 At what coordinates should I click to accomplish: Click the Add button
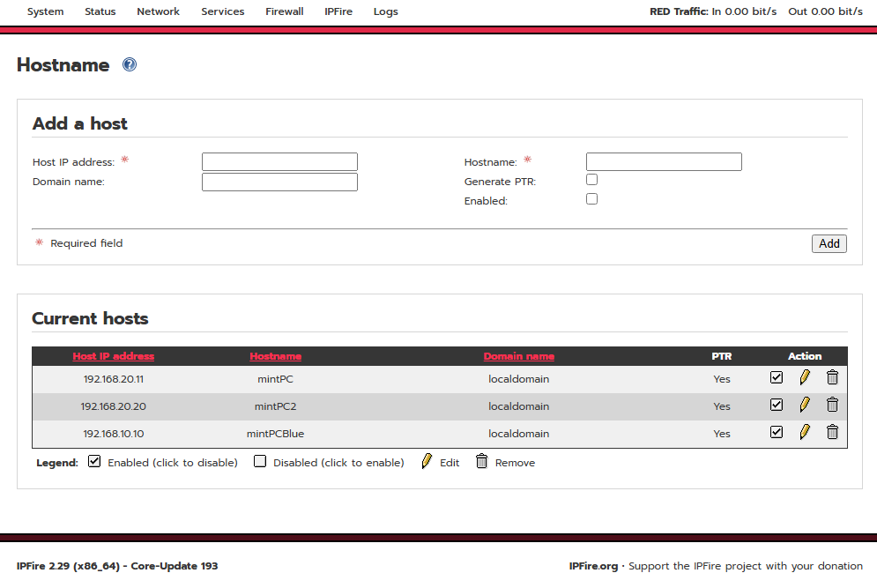(829, 244)
